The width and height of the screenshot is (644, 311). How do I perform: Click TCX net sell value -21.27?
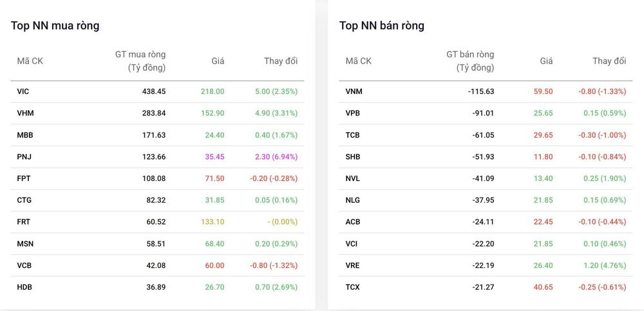coord(484,288)
